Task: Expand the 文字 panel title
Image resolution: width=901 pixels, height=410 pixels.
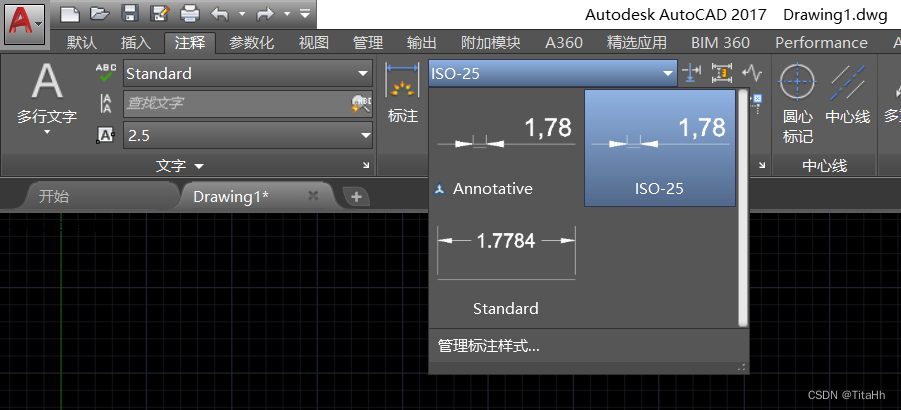Action: (x=180, y=166)
